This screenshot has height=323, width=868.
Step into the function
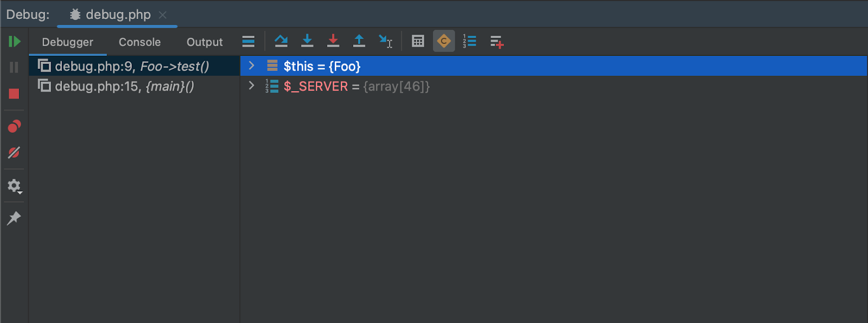pos(307,41)
